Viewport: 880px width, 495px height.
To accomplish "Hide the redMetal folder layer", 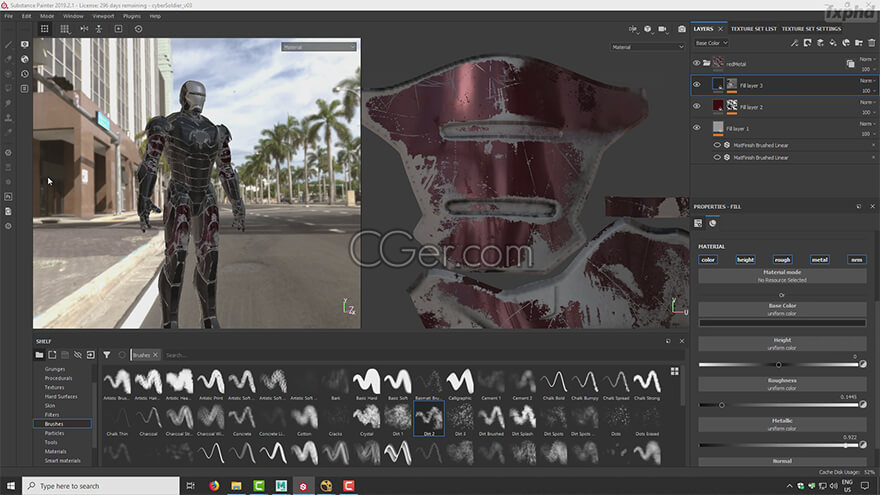I will click(696, 63).
